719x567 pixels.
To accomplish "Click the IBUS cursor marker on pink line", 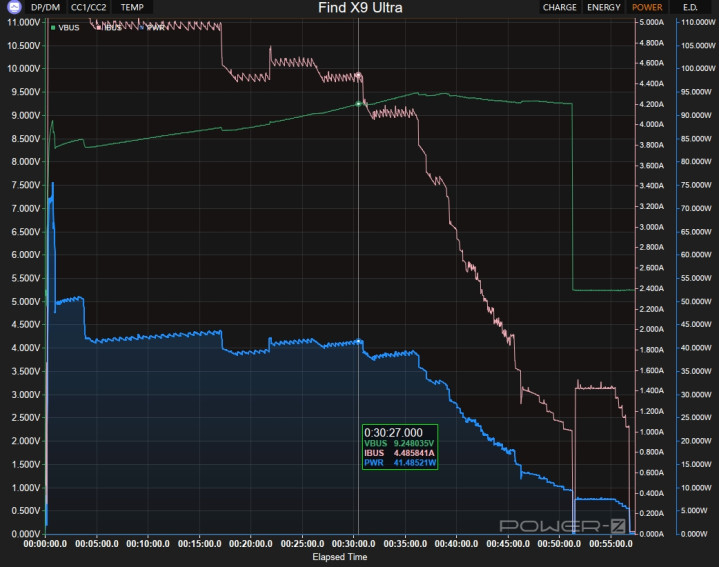I will tap(359, 75).
